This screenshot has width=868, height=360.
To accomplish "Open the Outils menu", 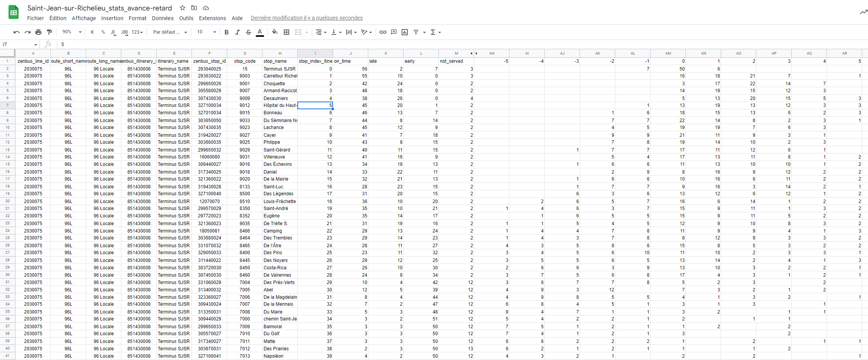I will (186, 18).
